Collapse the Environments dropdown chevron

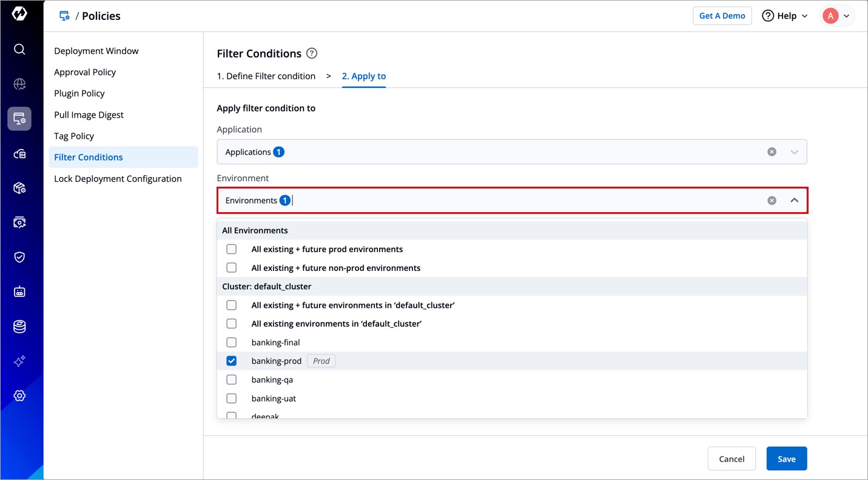click(x=794, y=201)
